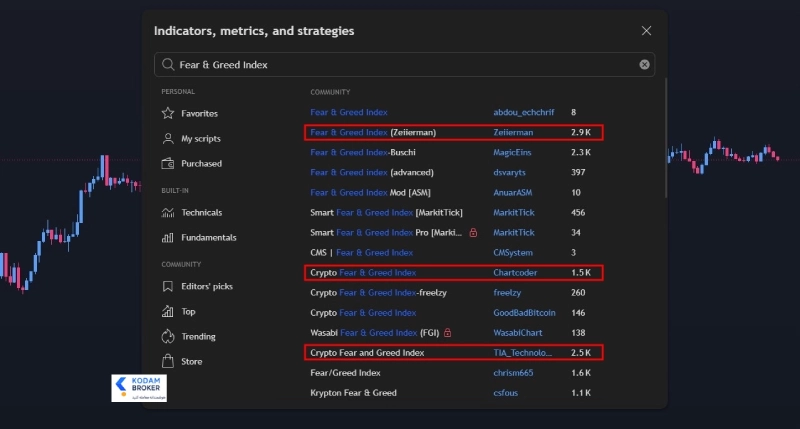Click the search box containing Fear & Greed Index
The width and height of the screenshot is (800, 429).
tap(404, 64)
